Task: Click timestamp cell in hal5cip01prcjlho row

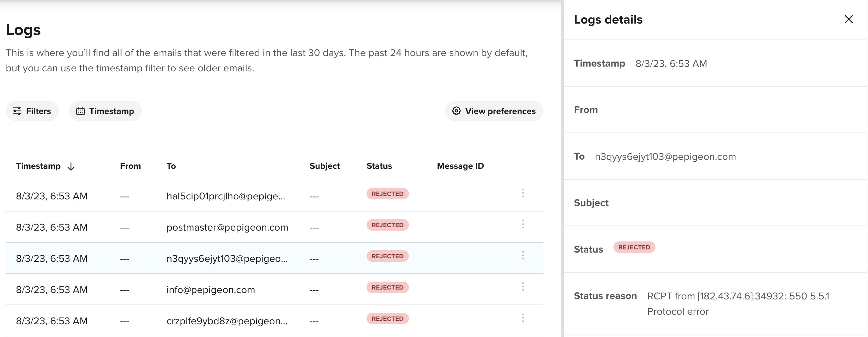Action: [52, 196]
